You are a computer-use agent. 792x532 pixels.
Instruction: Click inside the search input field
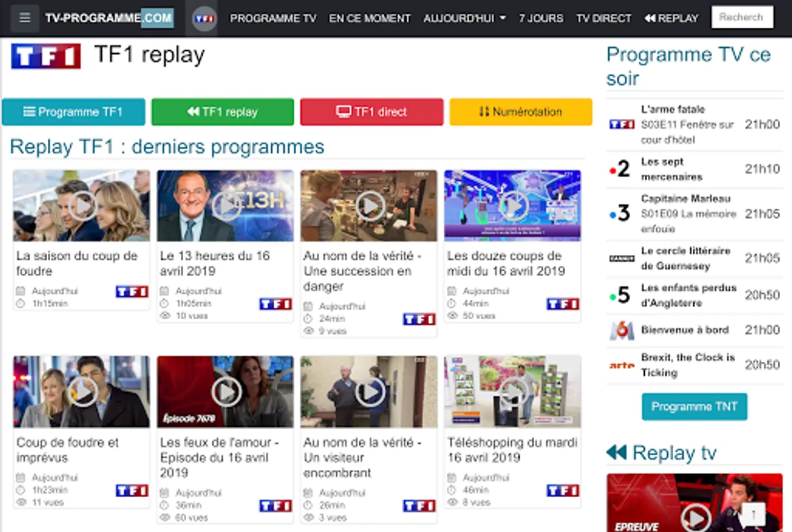point(742,17)
